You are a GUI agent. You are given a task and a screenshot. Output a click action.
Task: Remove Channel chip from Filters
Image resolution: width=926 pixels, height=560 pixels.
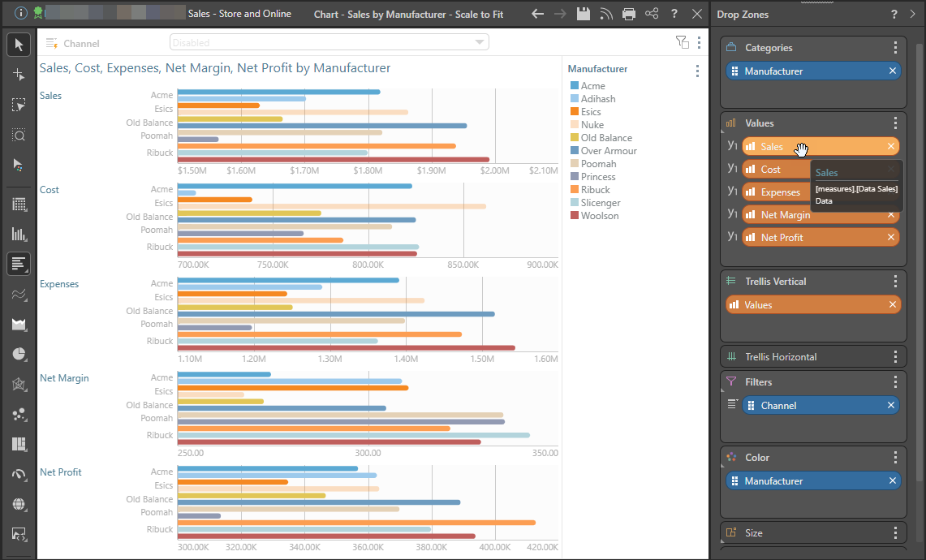[x=891, y=406]
